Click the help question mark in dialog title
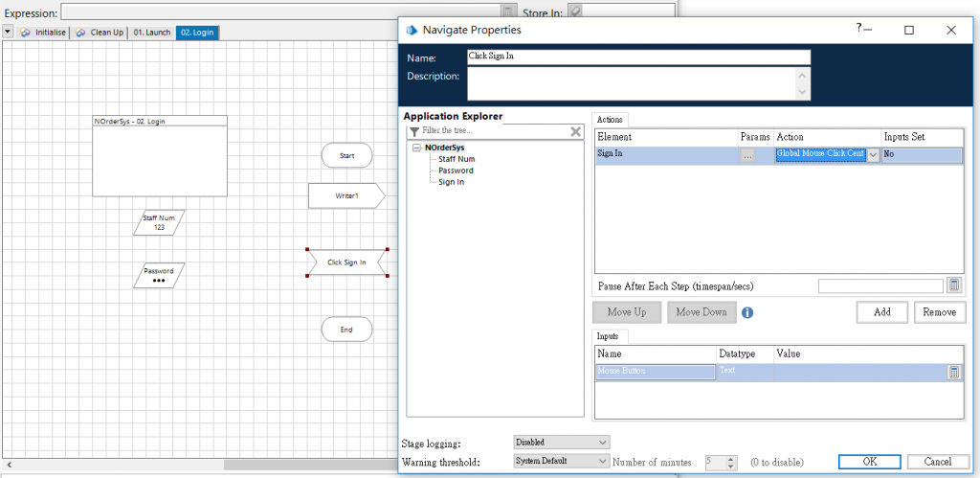This screenshot has width=980, height=478. 858,28
